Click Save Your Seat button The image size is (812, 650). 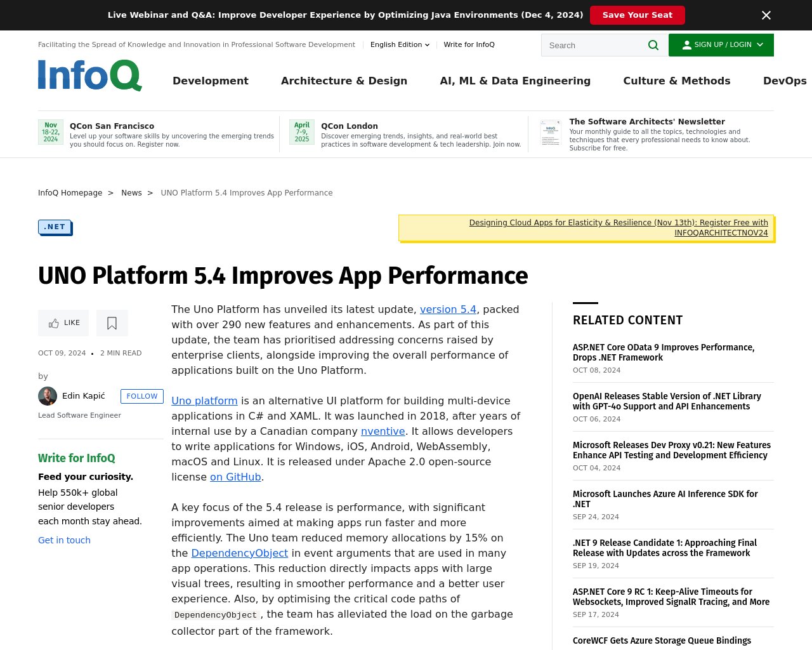(637, 15)
